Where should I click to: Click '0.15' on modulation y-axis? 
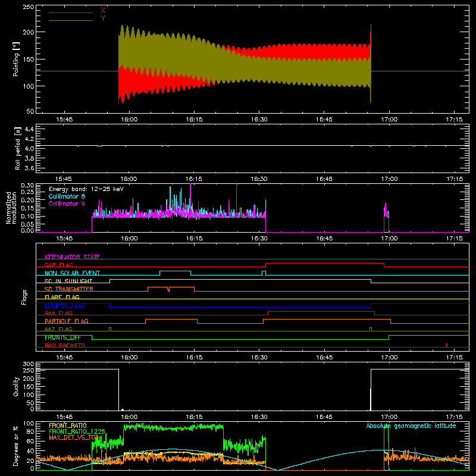27,208
